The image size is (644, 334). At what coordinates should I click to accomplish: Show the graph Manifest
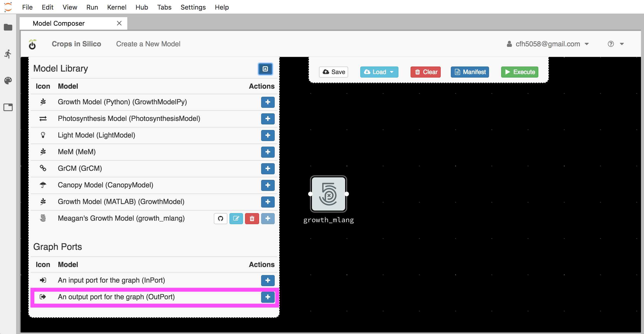(470, 72)
